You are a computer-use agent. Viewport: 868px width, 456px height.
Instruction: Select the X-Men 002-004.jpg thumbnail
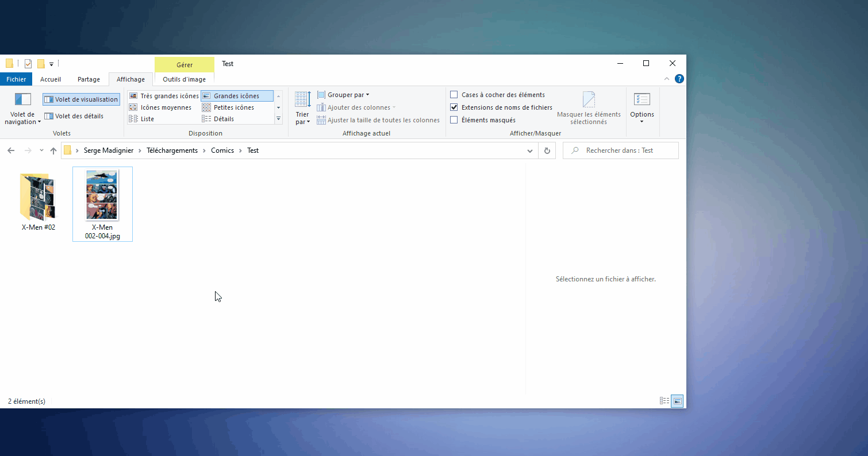pyautogui.click(x=102, y=204)
